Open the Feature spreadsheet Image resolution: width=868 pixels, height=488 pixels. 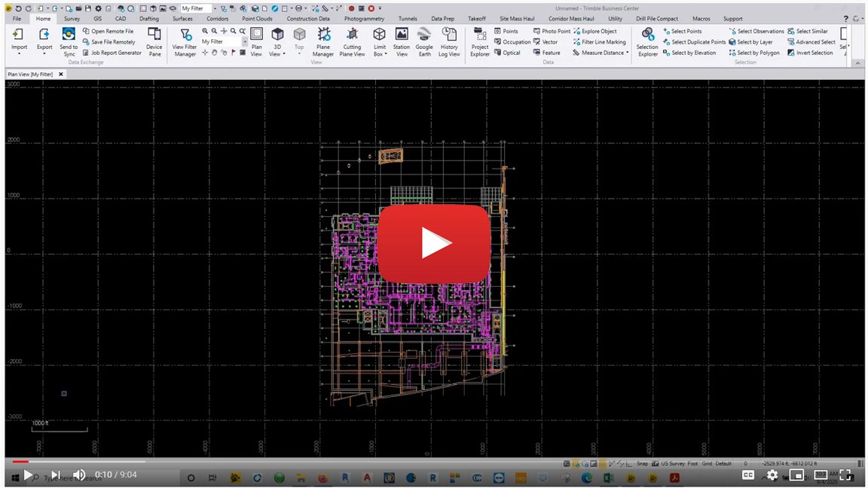547,53
